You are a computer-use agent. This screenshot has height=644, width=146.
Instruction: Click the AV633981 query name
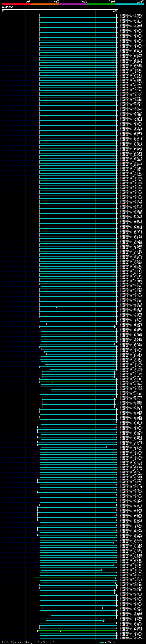click(8, 8)
